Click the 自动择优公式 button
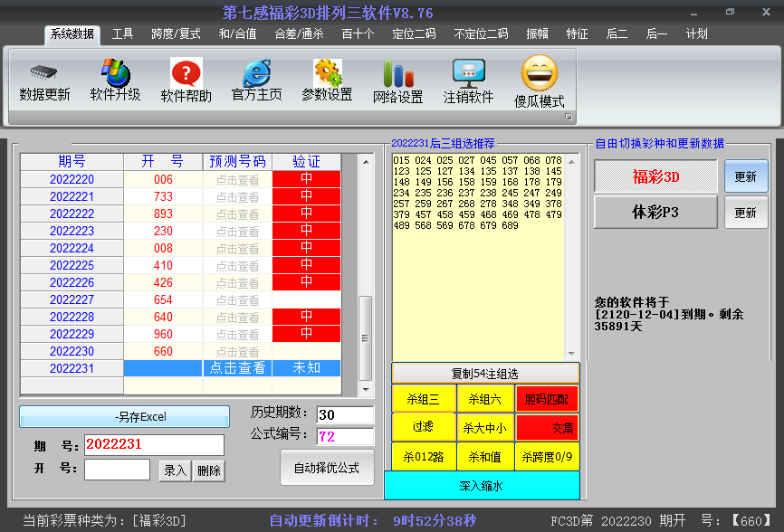The height and width of the screenshot is (532, 784). pos(327,469)
